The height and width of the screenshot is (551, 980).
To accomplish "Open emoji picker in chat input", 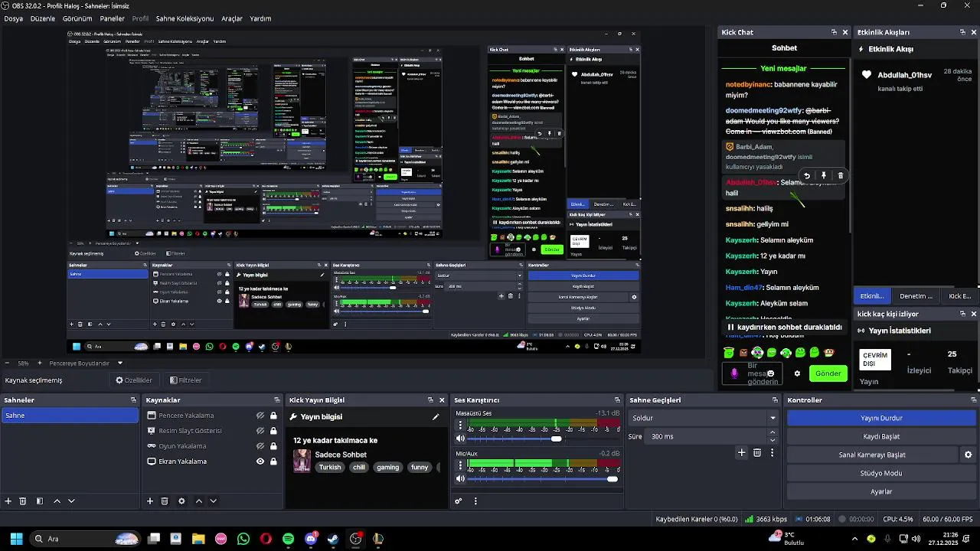I will pyautogui.click(x=771, y=373).
